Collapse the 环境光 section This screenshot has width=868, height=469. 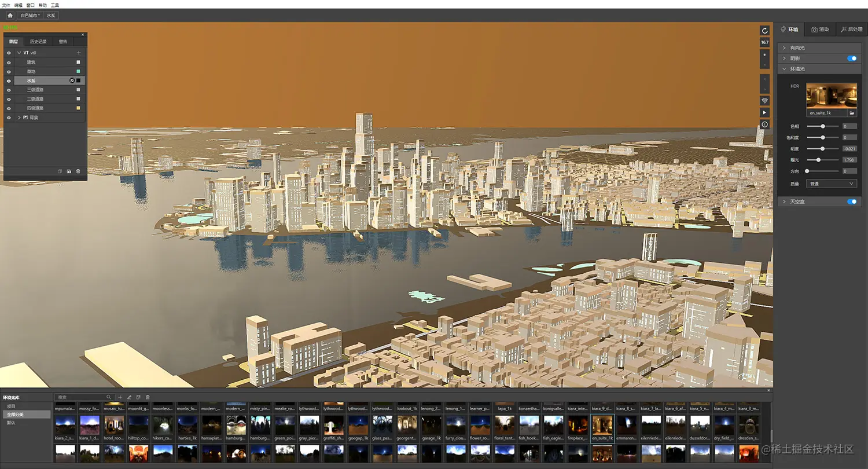coord(784,69)
